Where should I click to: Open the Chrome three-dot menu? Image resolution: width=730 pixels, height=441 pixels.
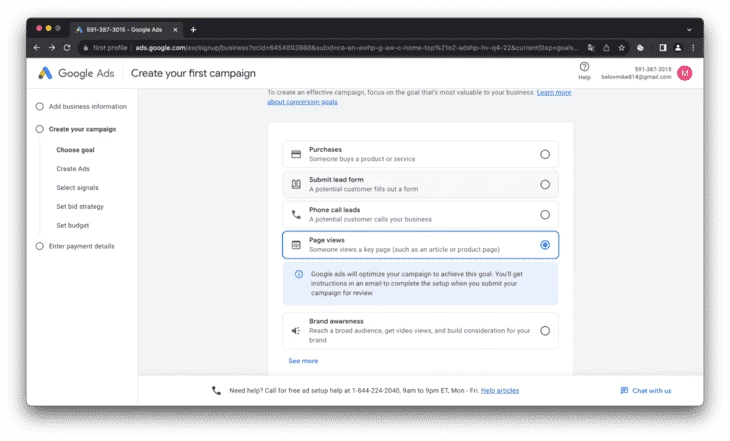pyautogui.click(x=693, y=47)
